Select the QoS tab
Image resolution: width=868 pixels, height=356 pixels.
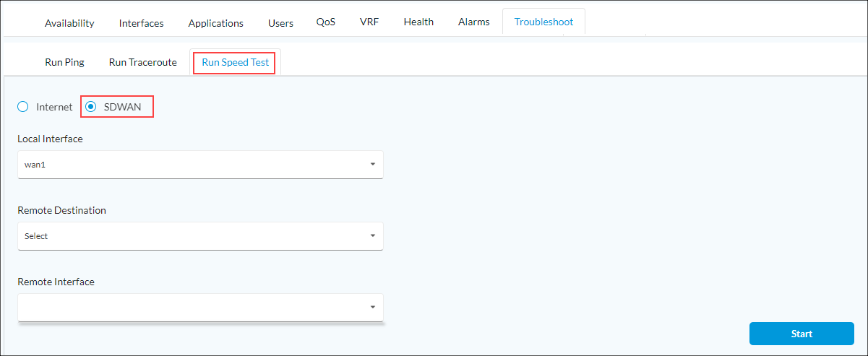[325, 22]
